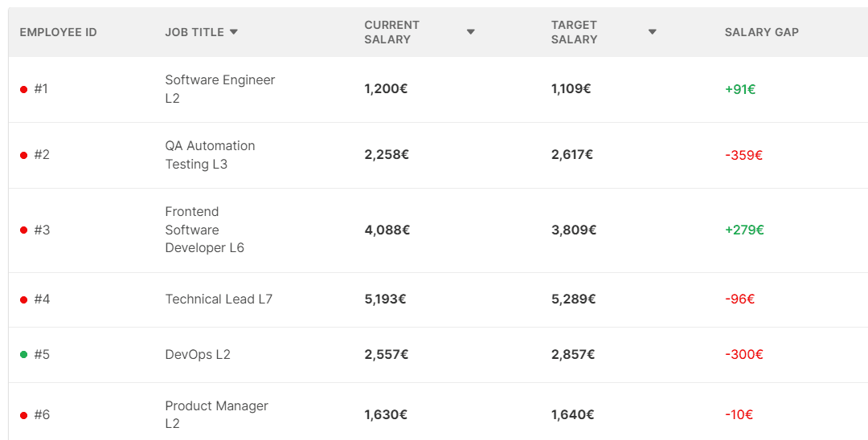Image resolution: width=868 pixels, height=440 pixels.
Task: Click the DevOps L2 job title
Action: 198,354
